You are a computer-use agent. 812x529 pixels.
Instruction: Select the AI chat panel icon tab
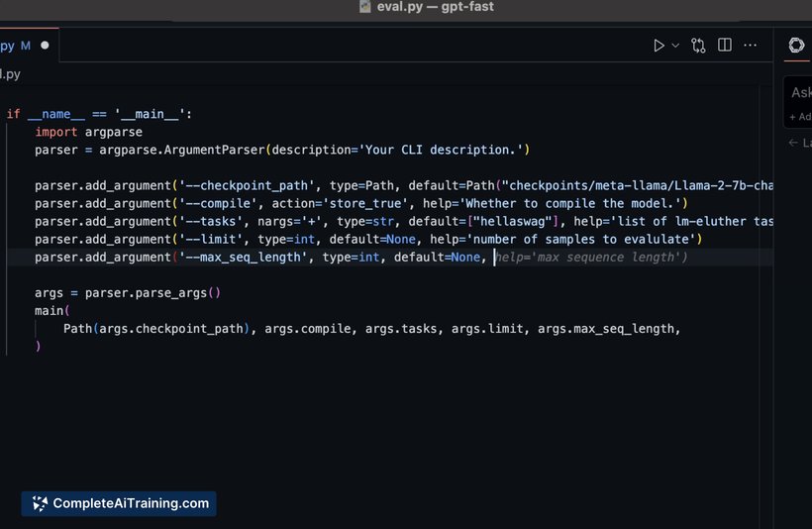point(796,46)
